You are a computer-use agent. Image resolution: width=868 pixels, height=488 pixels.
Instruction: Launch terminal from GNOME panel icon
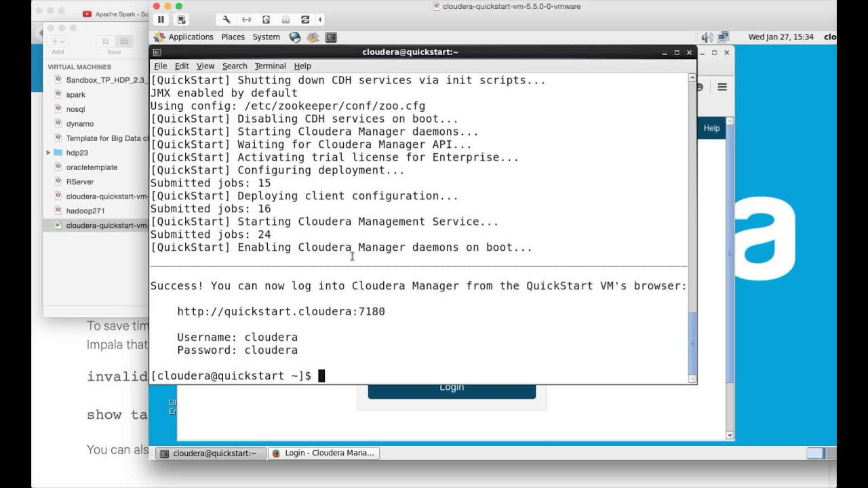point(331,37)
